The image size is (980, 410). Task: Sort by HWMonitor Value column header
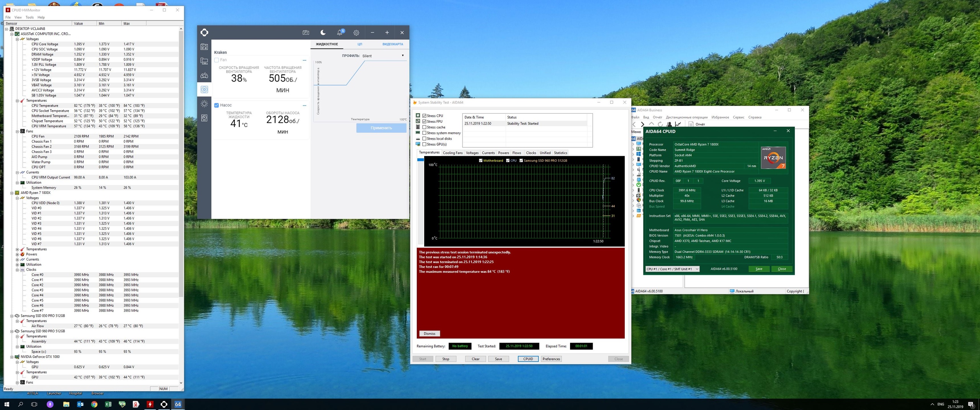click(84, 23)
